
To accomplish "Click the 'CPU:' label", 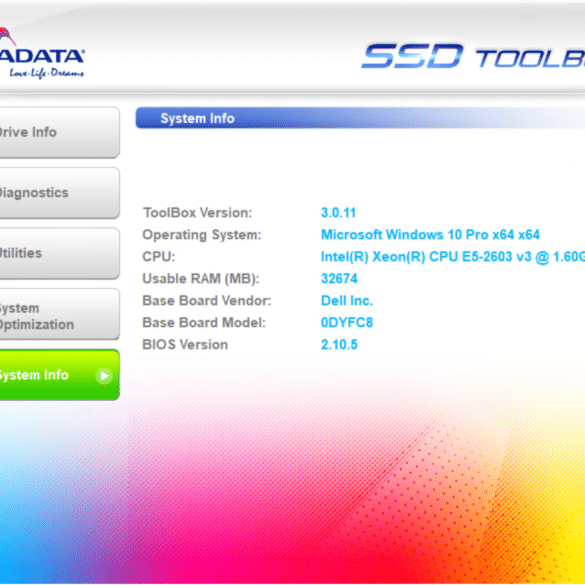I will click(x=159, y=257).
